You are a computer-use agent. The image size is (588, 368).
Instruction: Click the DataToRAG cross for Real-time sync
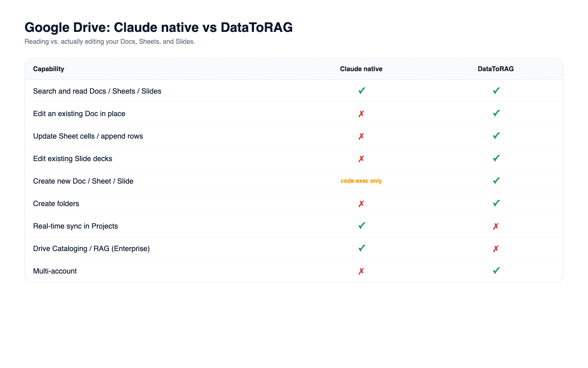click(496, 226)
